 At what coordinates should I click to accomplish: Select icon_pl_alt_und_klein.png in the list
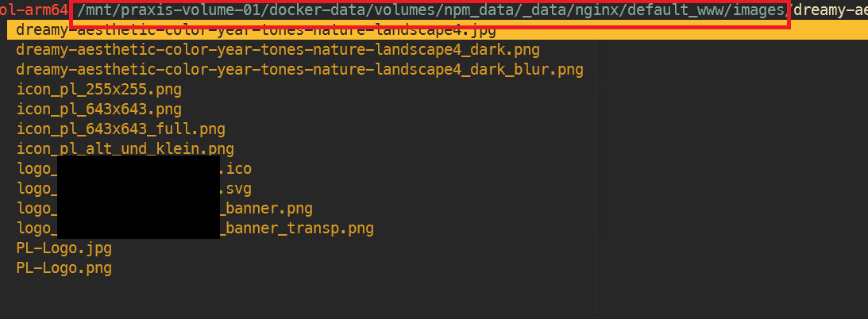point(125,149)
